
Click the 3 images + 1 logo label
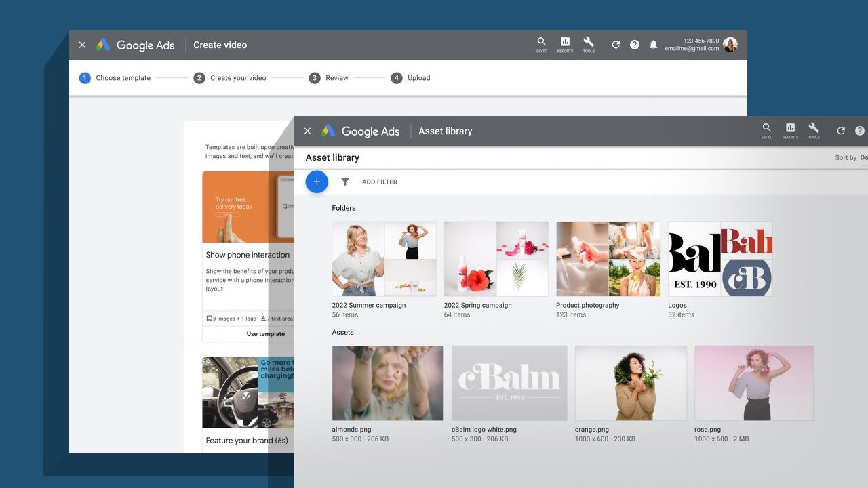pyautogui.click(x=232, y=319)
